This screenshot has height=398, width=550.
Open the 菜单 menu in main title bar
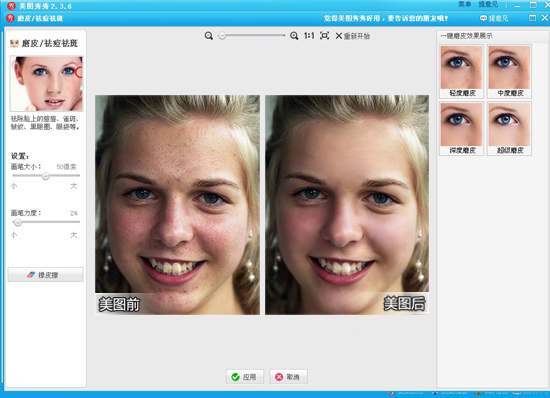pyautogui.click(x=464, y=4)
